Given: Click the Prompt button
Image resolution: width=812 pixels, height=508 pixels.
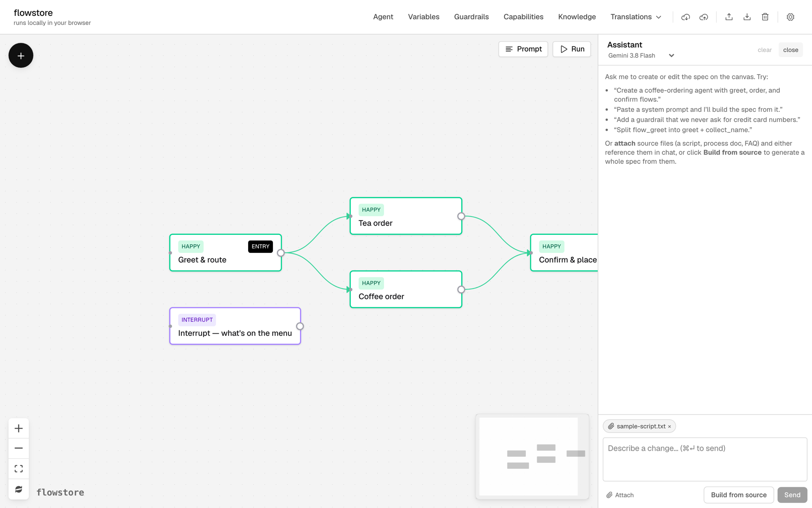Looking at the screenshot, I should coord(523,49).
